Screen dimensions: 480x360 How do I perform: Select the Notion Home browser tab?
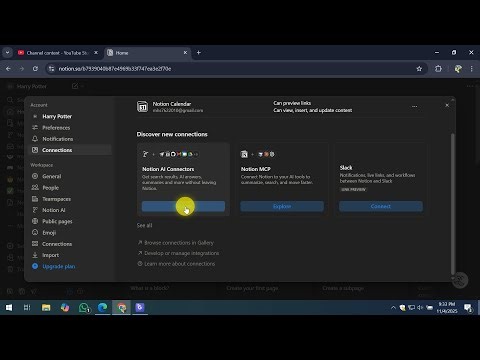tap(147, 53)
